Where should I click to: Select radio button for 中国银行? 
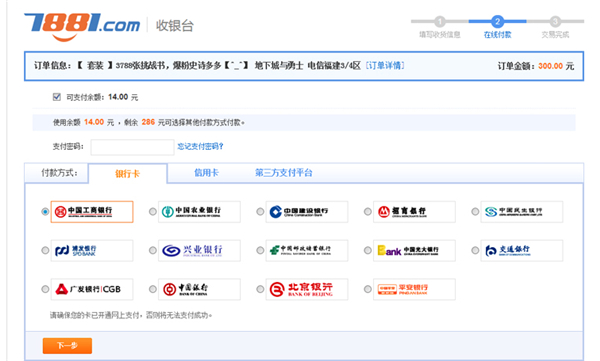(153, 289)
